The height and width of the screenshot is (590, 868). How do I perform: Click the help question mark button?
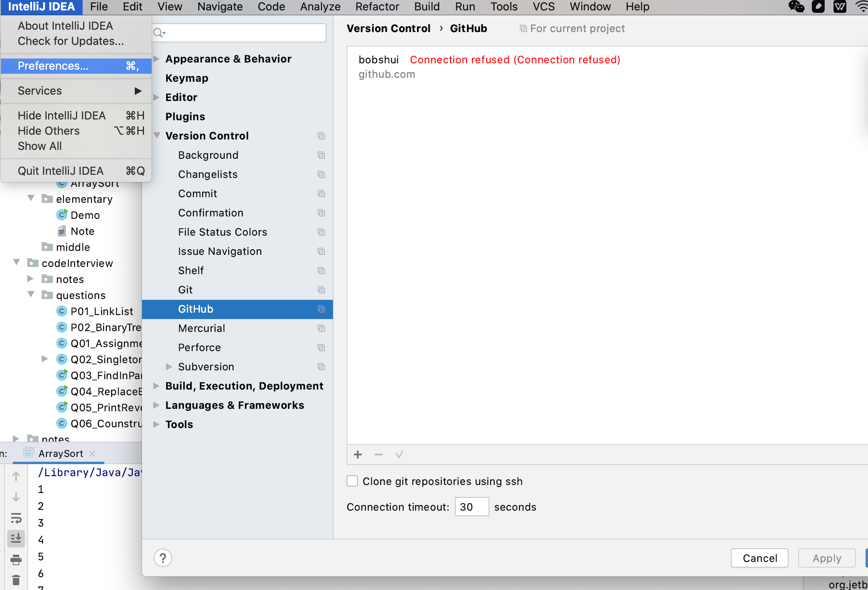[x=163, y=558]
